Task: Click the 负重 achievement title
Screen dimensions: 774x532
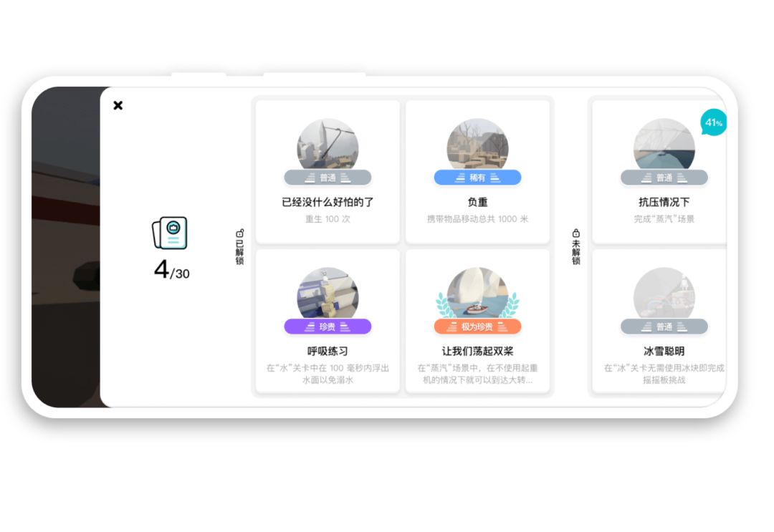Action: pos(477,203)
